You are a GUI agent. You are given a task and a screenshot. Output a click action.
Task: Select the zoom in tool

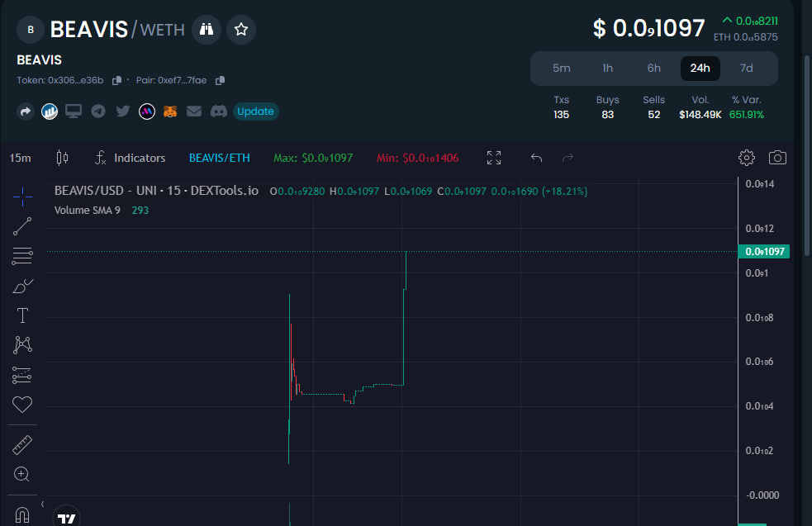pyautogui.click(x=21, y=474)
